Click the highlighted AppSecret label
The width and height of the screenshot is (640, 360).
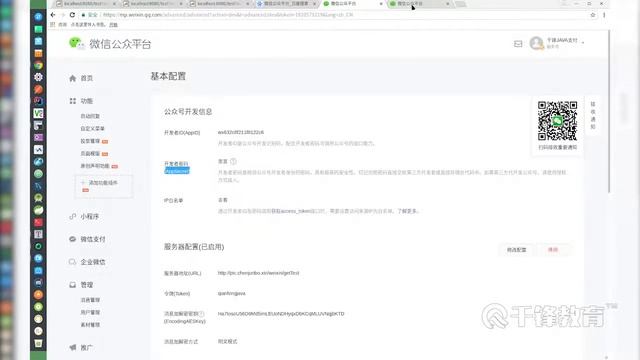tap(177, 171)
